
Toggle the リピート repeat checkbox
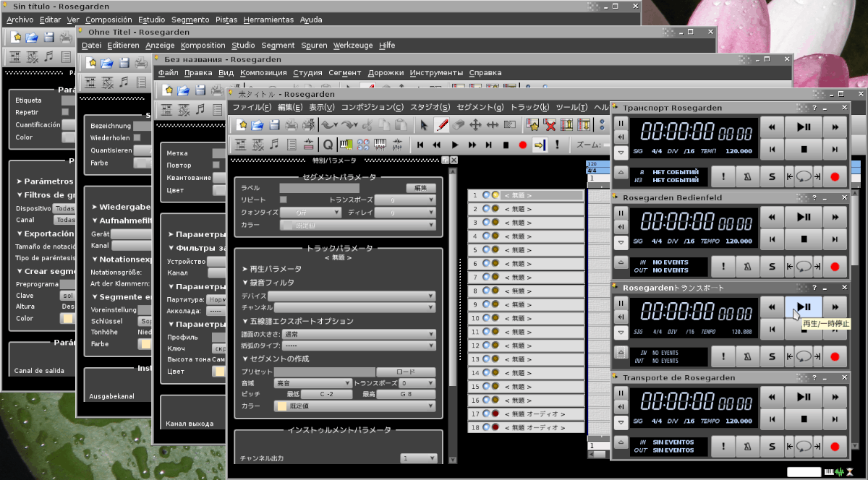284,200
